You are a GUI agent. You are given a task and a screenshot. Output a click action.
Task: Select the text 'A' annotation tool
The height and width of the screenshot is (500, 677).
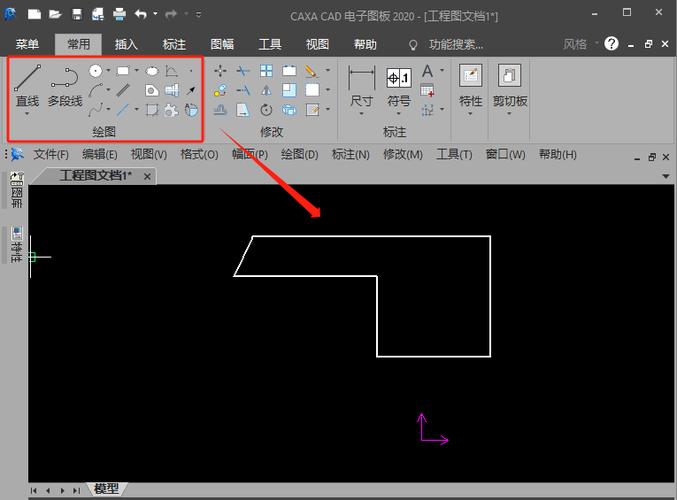pyautogui.click(x=427, y=71)
